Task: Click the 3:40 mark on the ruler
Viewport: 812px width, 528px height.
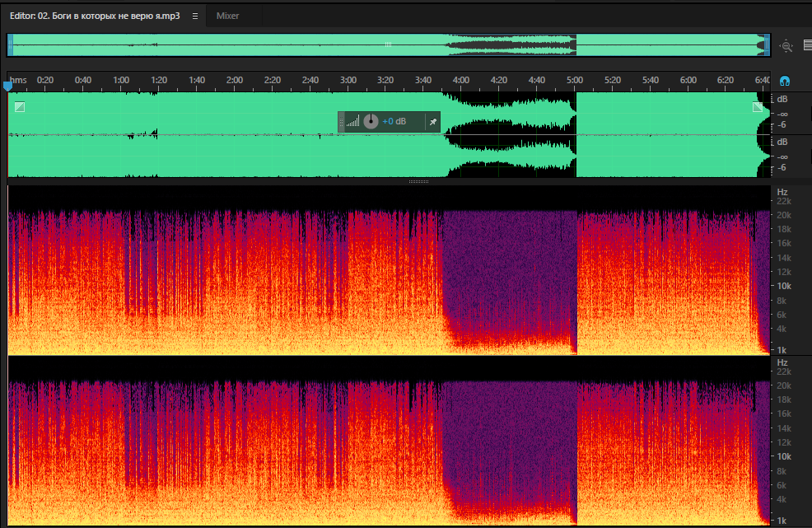Action: pyautogui.click(x=423, y=80)
